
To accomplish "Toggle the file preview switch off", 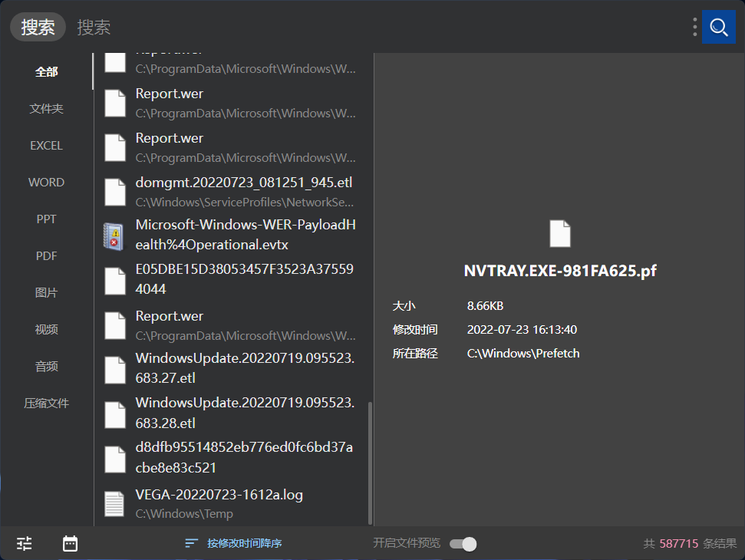I will [x=463, y=543].
